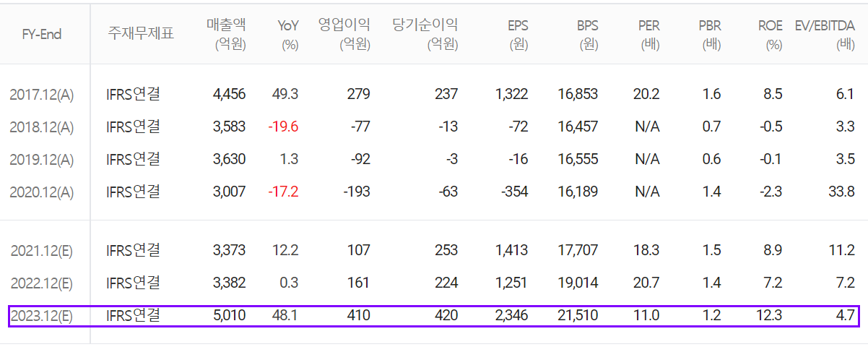Click the -193 operating profit value

[x=356, y=192]
